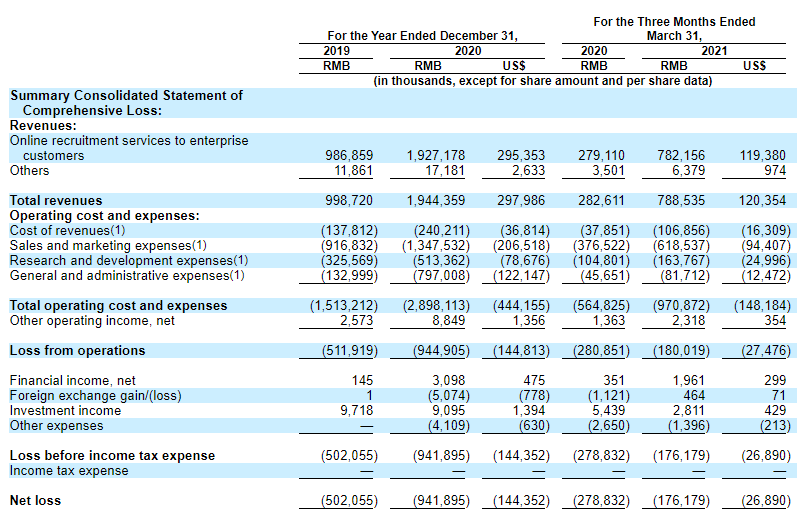Select "For the Three Months Ended" header

pyautogui.click(x=674, y=21)
